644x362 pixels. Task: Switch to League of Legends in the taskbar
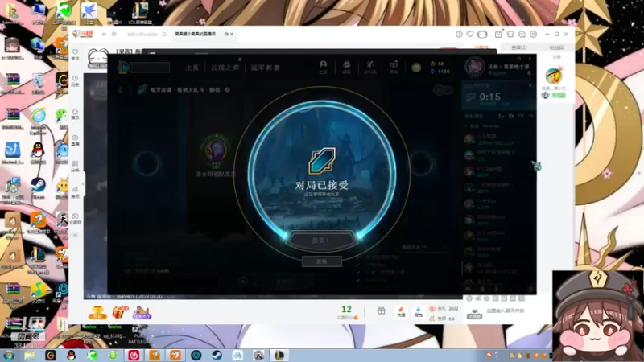click(x=279, y=356)
